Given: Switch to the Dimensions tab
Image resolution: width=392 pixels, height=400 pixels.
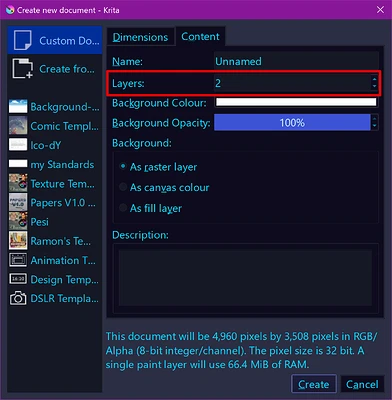Looking at the screenshot, I should pyautogui.click(x=140, y=37).
